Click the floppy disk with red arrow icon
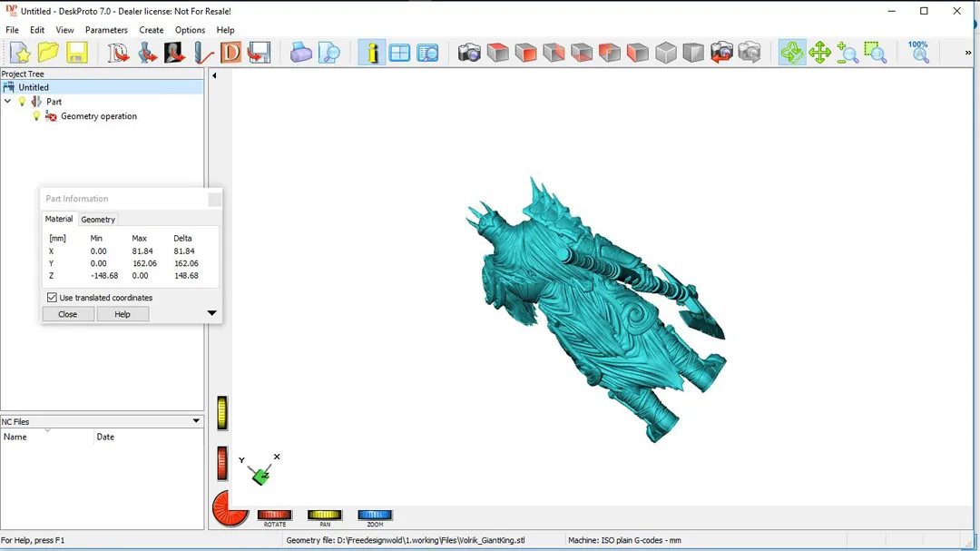Image resolution: width=980 pixels, height=551 pixels. [259, 54]
